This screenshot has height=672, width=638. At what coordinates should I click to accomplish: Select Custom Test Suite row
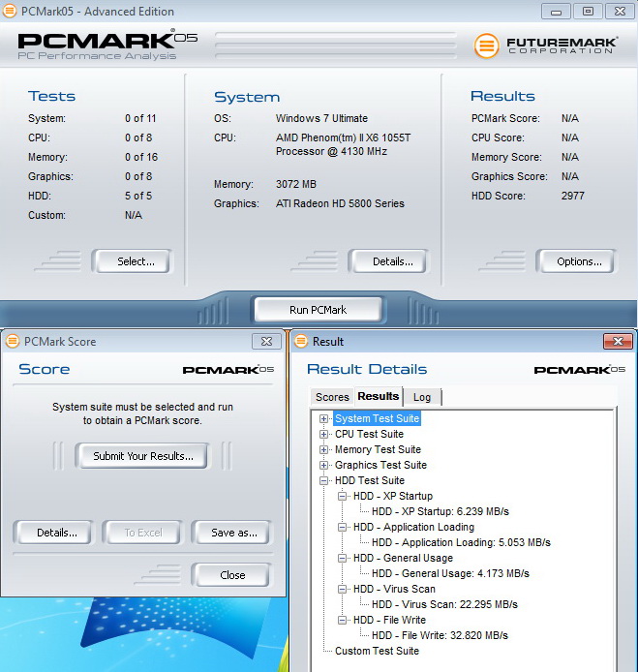click(377, 651)
